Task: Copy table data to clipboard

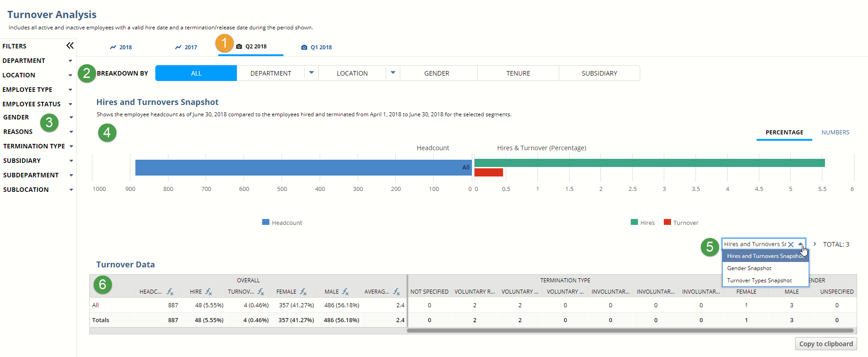Action: tap(826, 344)
